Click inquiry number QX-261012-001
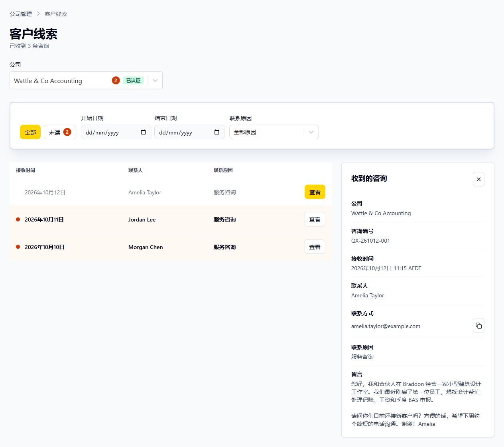The height and width of the screenshot is (447, 504). coord(370,241)
